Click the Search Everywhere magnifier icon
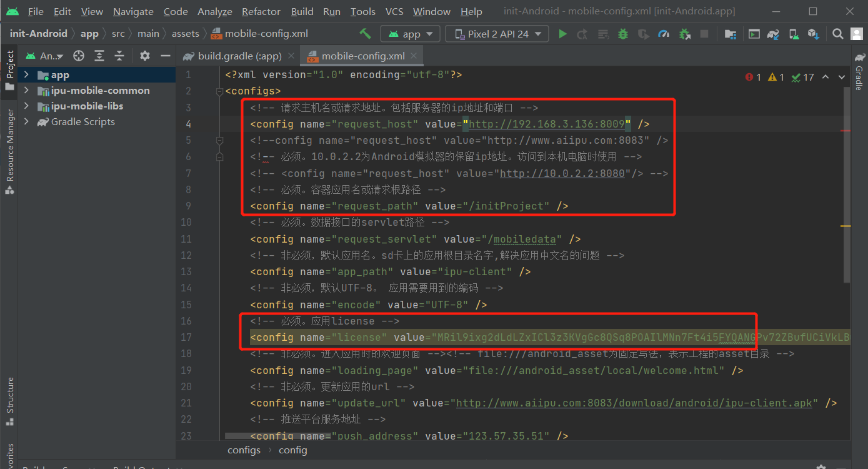The image size is (868, 469). pos(837,34)
